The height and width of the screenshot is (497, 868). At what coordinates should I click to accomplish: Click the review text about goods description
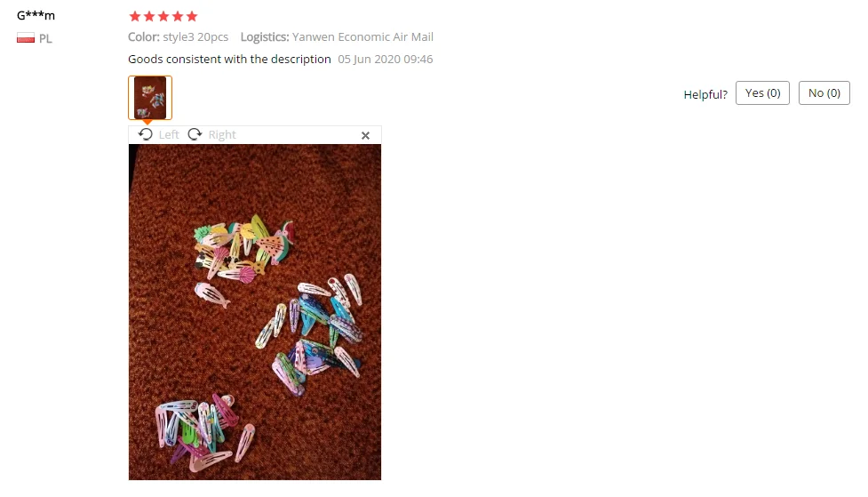click(229, 60)
